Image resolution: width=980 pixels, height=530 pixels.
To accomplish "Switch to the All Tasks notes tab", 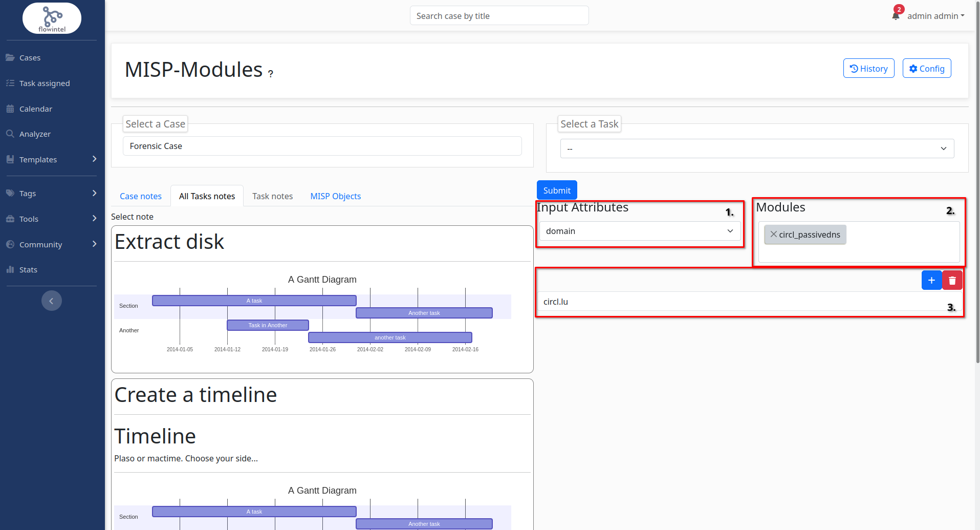I will [207, 196].
